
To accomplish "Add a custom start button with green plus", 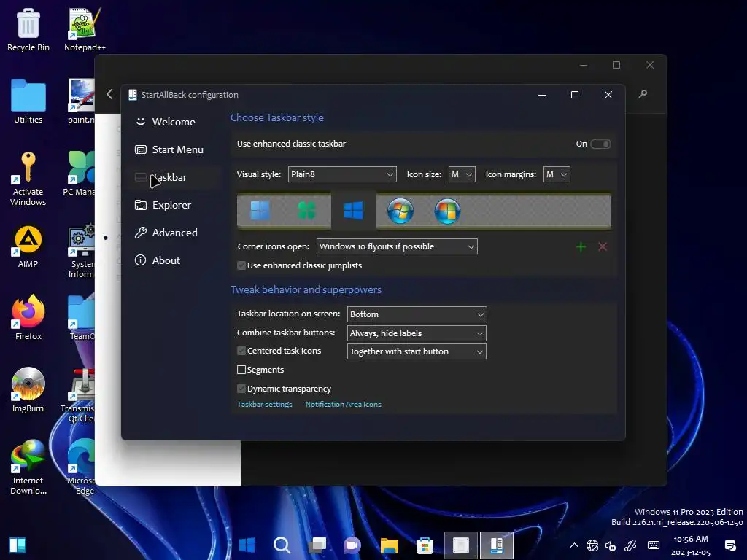I will 581,246.
